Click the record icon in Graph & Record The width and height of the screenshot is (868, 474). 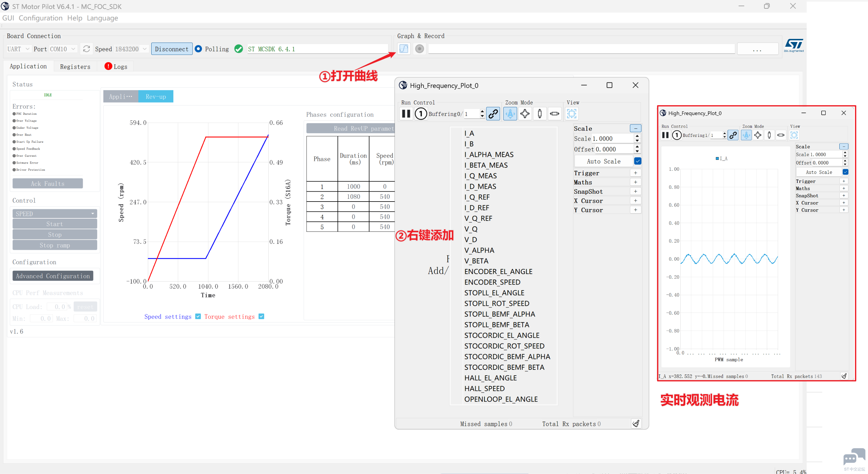click(419, 49)
